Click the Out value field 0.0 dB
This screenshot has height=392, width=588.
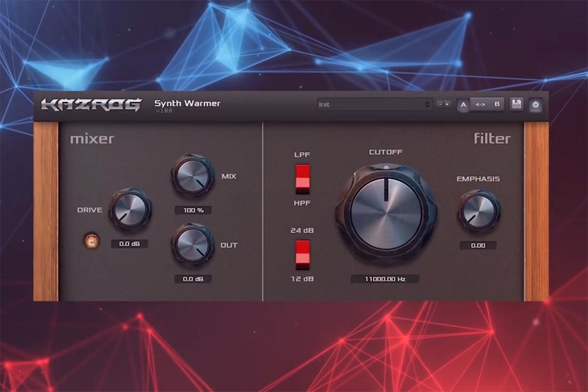click(193, 279)
